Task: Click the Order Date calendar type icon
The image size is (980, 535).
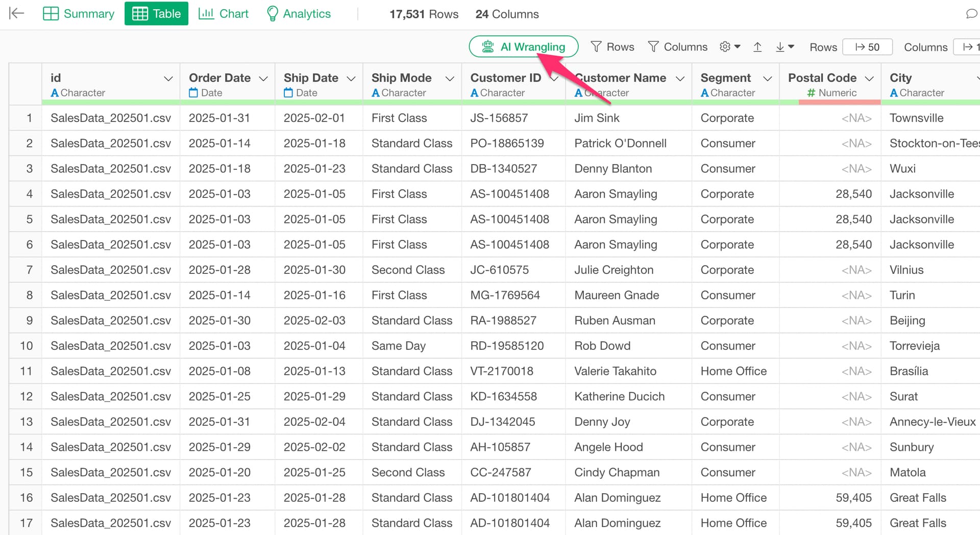Action: point(193,93)
